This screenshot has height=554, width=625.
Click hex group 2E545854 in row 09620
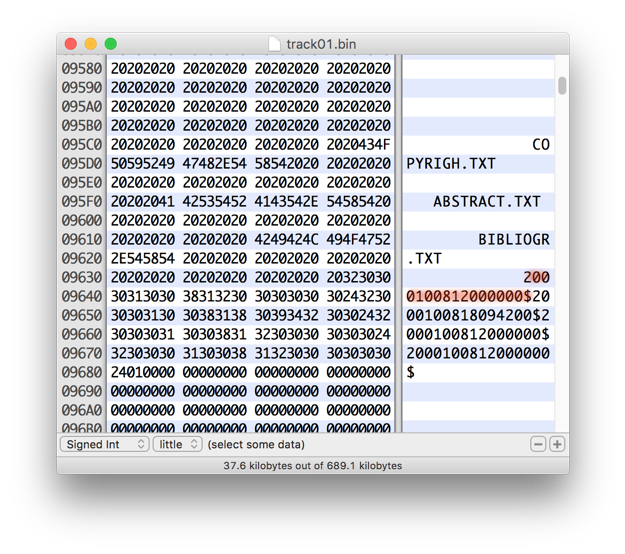coord(143,258)
